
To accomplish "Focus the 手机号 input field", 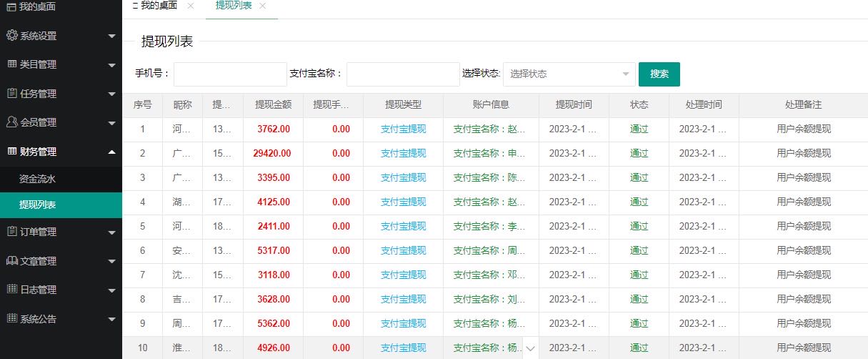I will (230, 74).
